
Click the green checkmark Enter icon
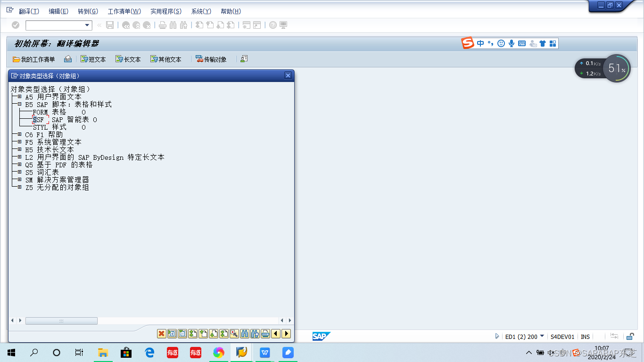[16, 25]
